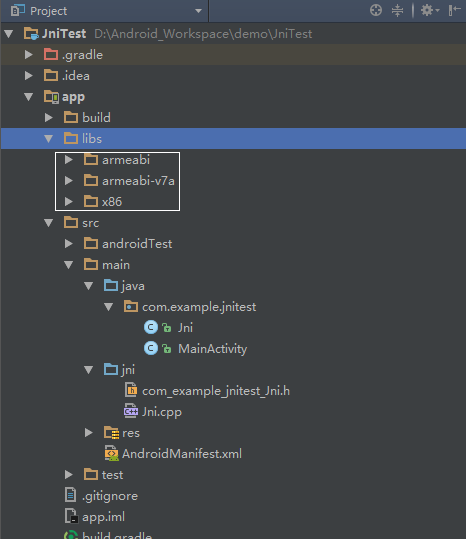
Task: Expand the armeabi folder arrow
Action: click(x=69, y=160)
